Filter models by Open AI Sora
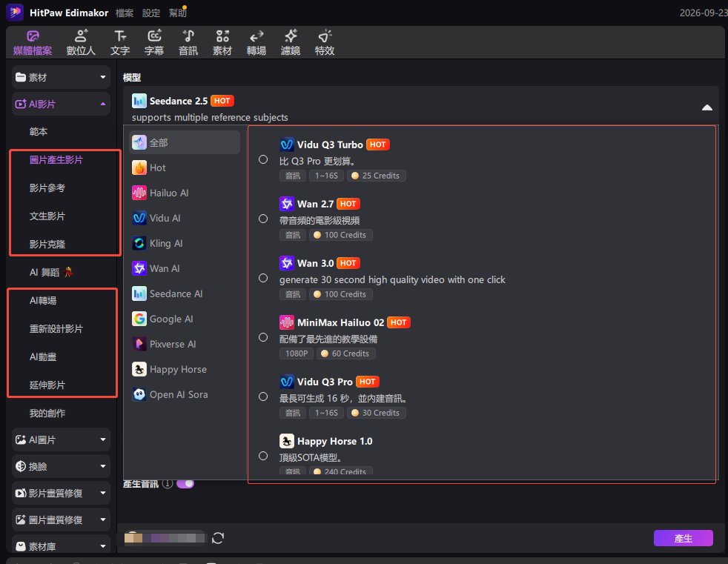The width and height of the screenshot is (728, 564). (x=185, y=394)
